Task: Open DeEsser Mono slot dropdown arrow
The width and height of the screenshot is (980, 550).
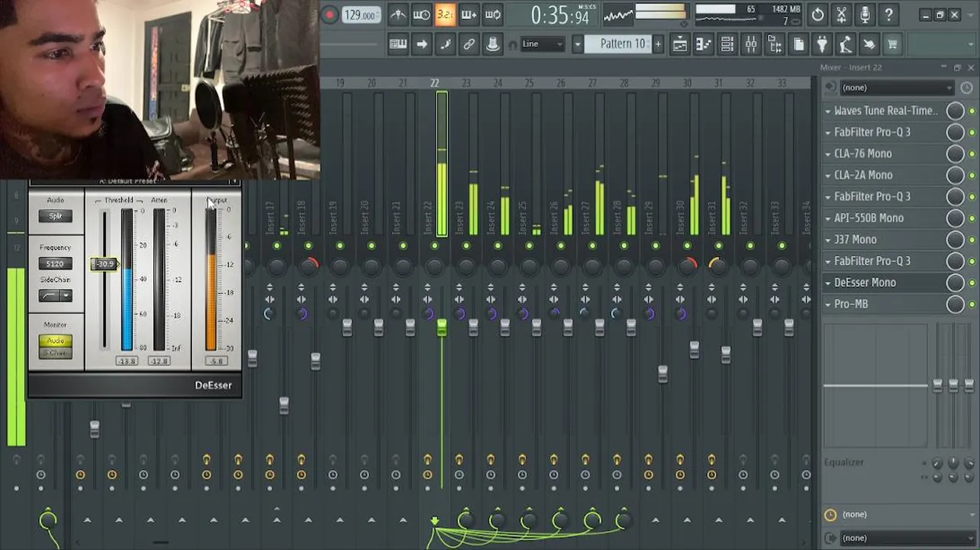Action: [827, 283]
